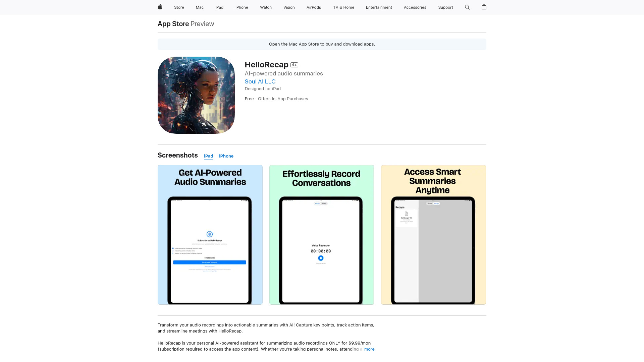Select the iPad nav menu item
The height and width of the screenshot is (362, 644).
click(x=219, y=7)
